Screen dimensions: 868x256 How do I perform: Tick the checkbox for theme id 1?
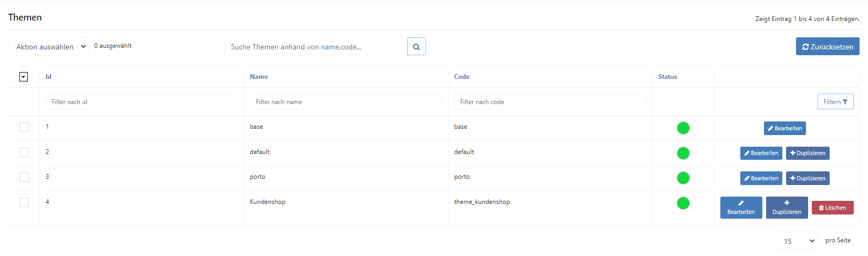(24, 127)
